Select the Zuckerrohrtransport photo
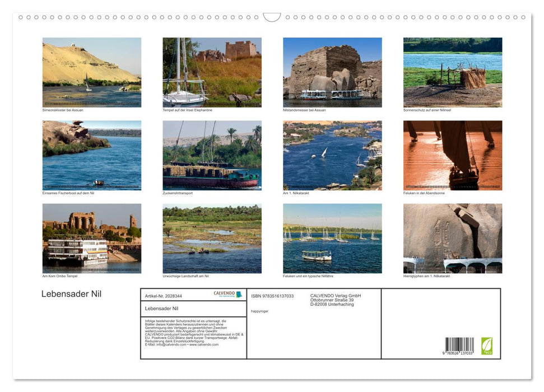544x392 pixels. (x=211, y=155)
